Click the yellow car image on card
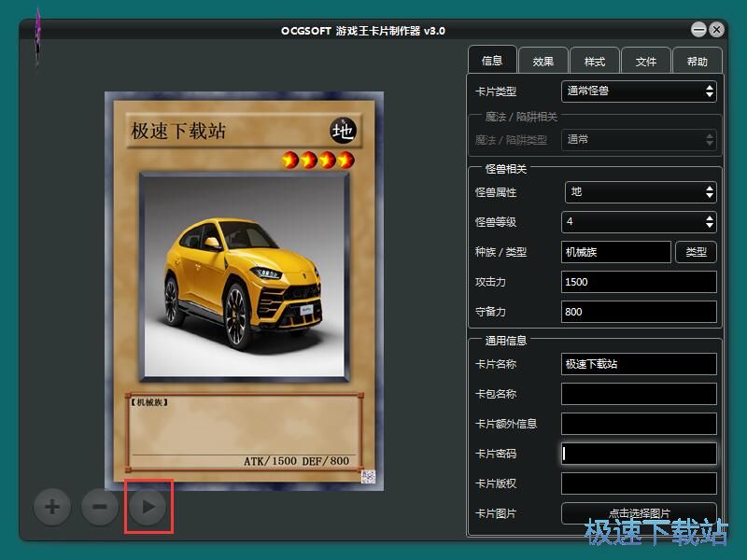 245,277
